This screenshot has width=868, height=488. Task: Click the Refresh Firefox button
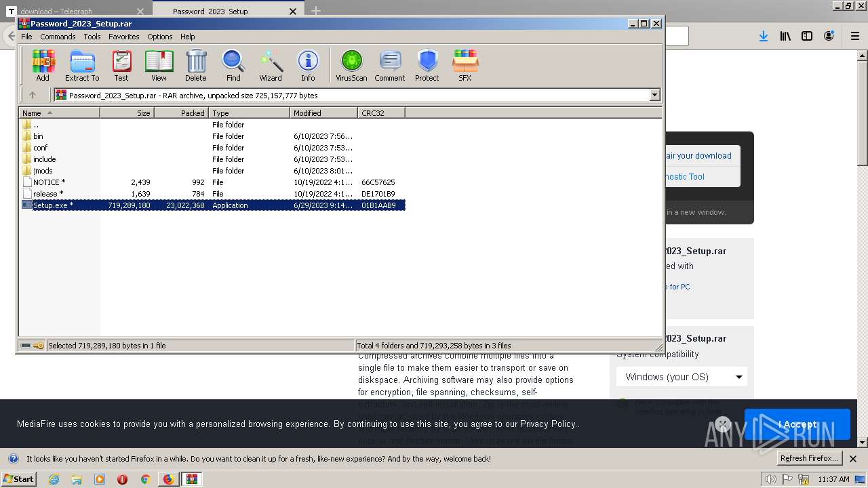click(809, 458)
